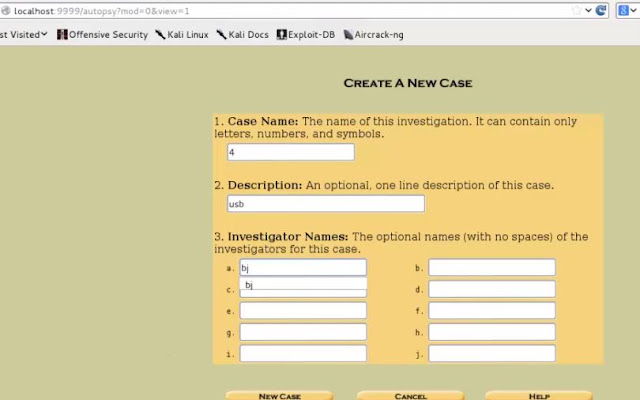Click the 'Investigator Names:' label text
The image size is (640, 400).
[288, 237]
